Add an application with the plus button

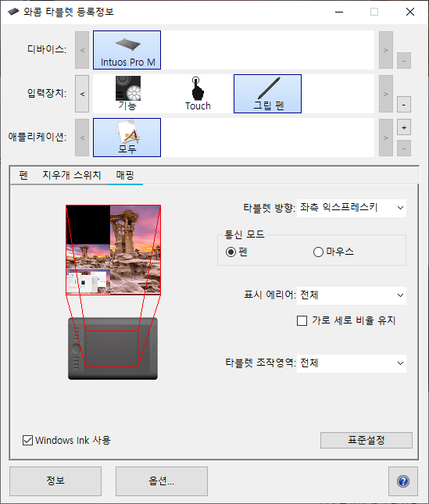pyautogui.click(x=404, y=127)
